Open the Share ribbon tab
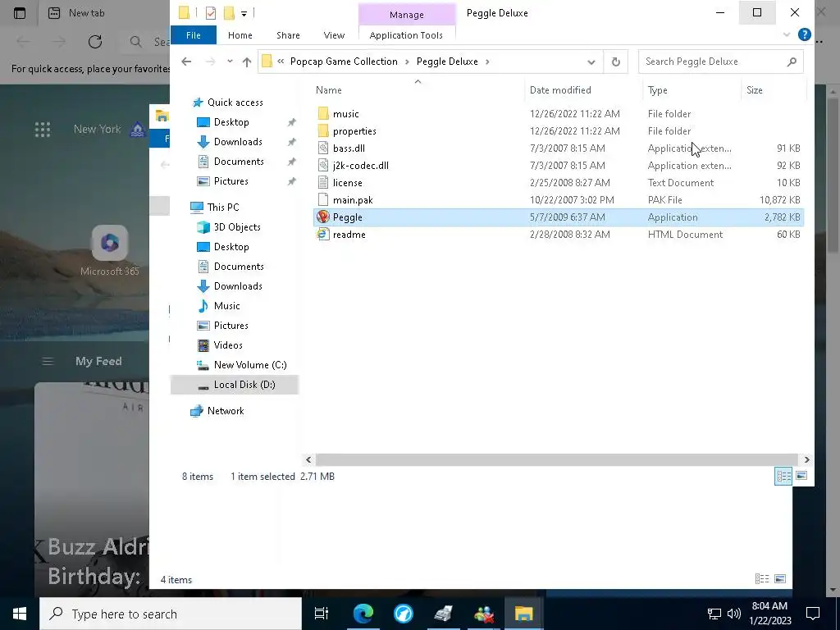Viewport: 840px width, 630px height. point(288,35)
